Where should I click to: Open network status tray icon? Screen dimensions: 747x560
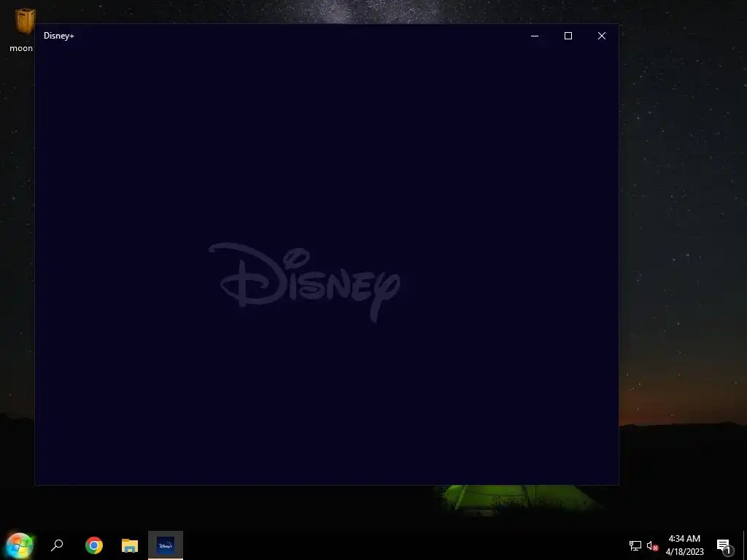click(635, 545)
